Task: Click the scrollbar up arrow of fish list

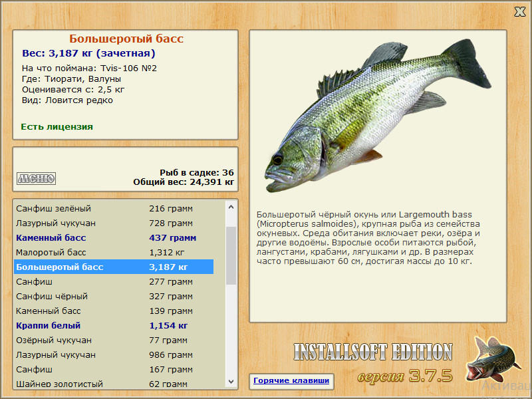Action: coord(231,207)
